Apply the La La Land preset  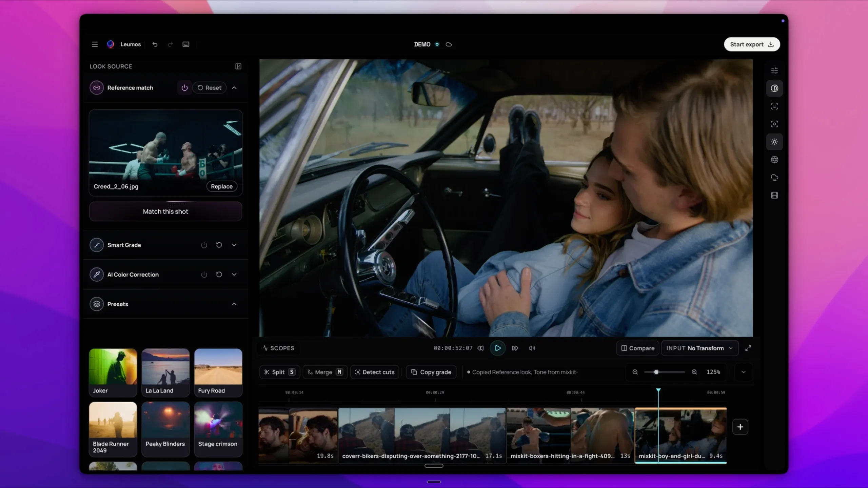click(x=165, y=372)
